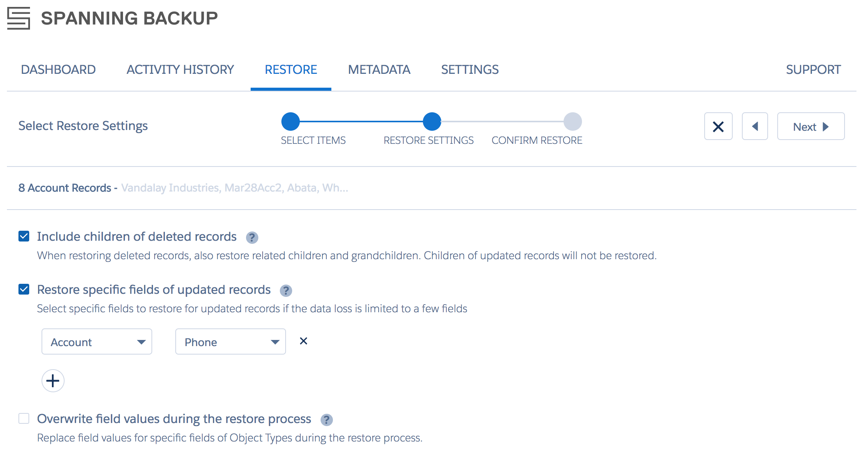Open help for Include children of deleted records
This screenshot has width=868, height=463.
point(252,238)
